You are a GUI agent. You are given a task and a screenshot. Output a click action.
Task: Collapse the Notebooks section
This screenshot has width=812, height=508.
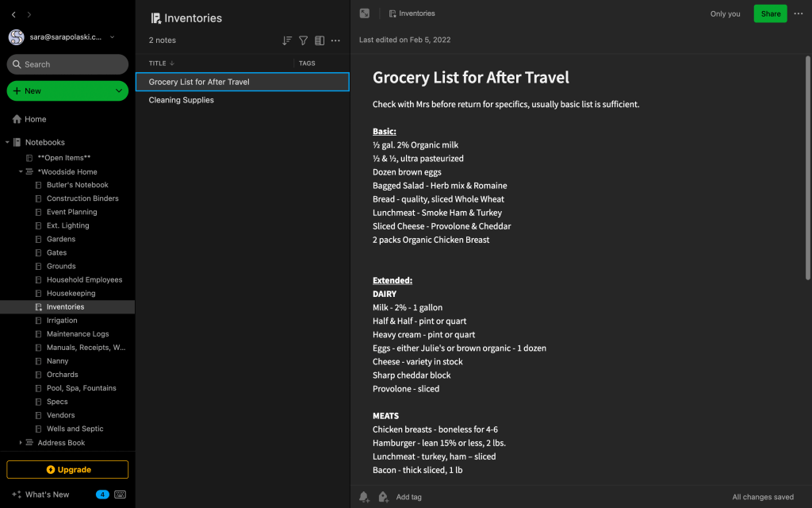pos(7,143)
